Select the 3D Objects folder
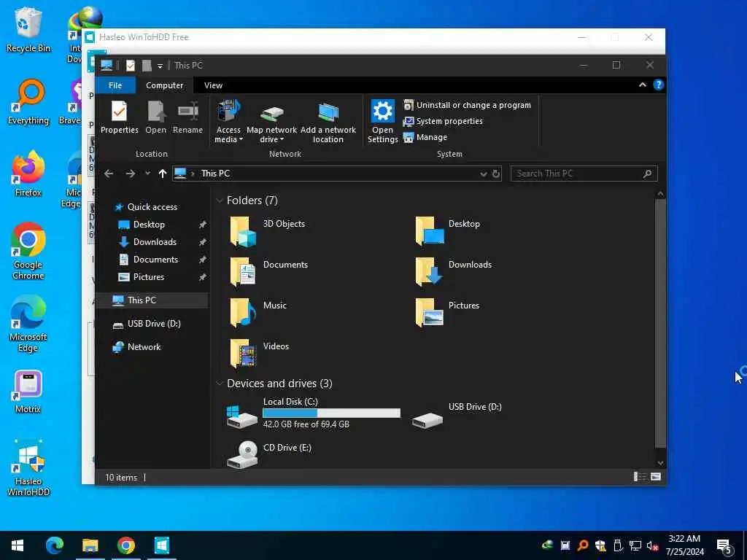Image resolution: width=747 pixels, height=560 pixels. 268,231
